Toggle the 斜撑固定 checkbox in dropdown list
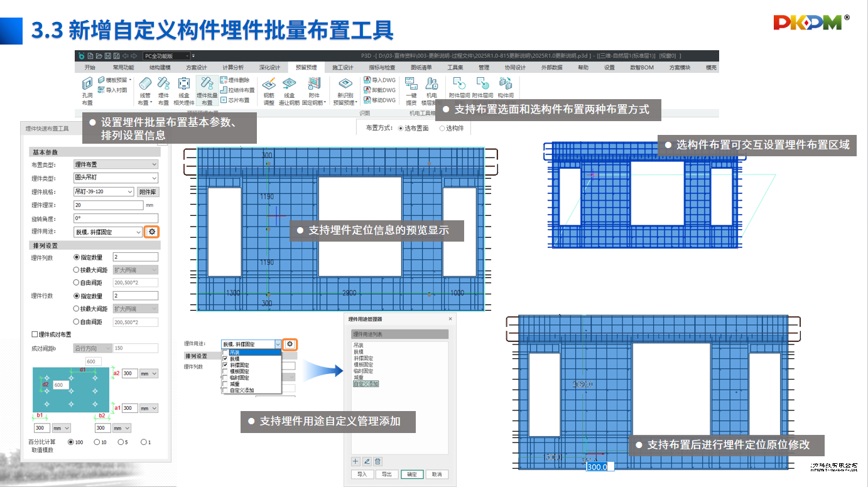The width and height of the screenshot is (868, 487). point(225,365)
